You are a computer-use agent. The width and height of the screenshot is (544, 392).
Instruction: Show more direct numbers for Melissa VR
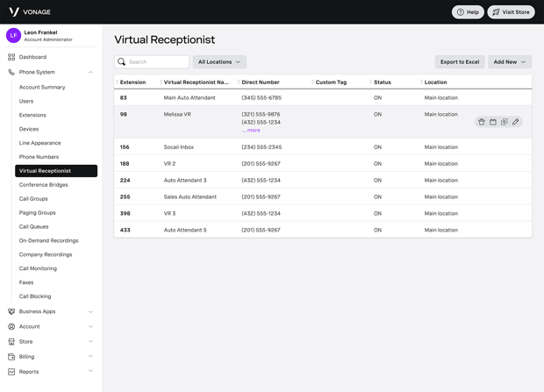[x=252, y=130]
